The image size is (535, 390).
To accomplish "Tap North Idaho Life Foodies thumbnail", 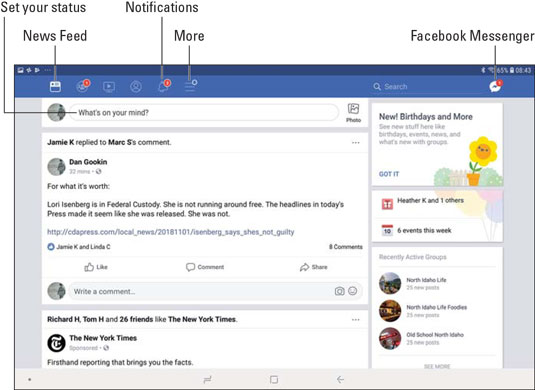I will pyautogui.click(x=390, y=311).
